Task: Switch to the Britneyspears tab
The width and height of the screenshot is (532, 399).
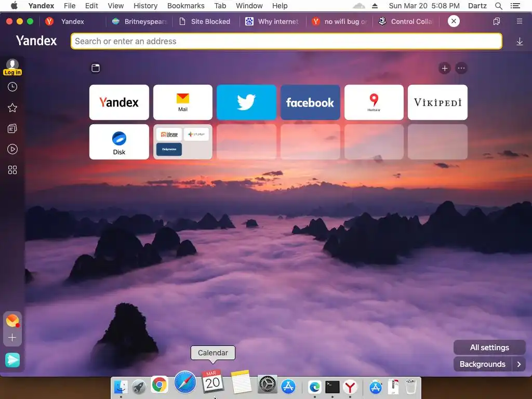Action: pos(139,21)
